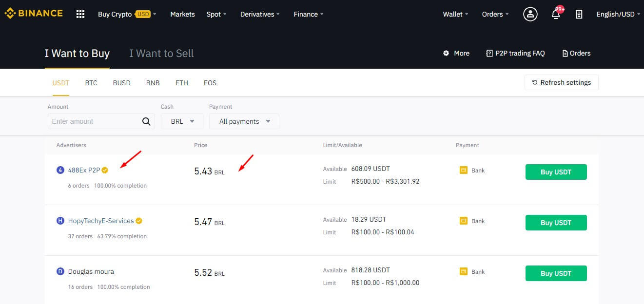Open the P2P Orders link
Screen dimensions: 644x304
coord(576,53)
